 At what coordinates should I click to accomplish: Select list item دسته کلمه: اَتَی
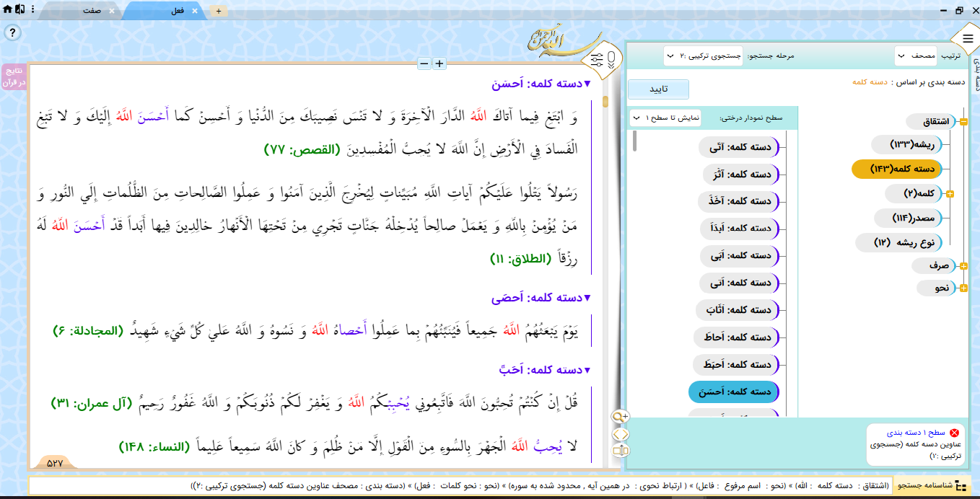[x=739, y=283]
